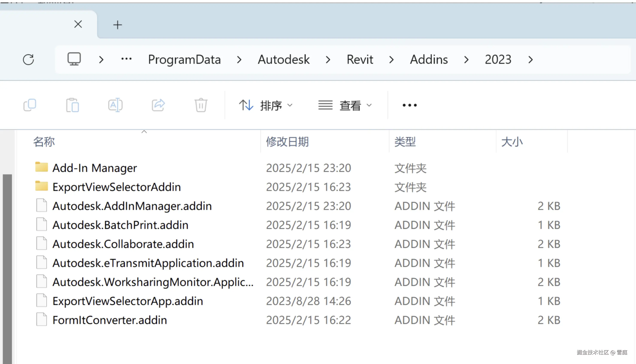Click the delete trash can icon
This screenshot has width=636, height=364.
click(x=201, y=105)
